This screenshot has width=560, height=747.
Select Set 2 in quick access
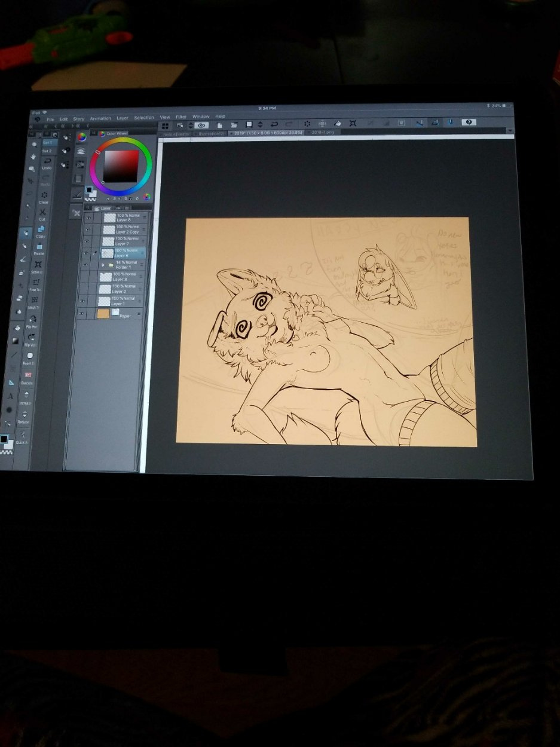pyautogui.click(x=47, y=151)
